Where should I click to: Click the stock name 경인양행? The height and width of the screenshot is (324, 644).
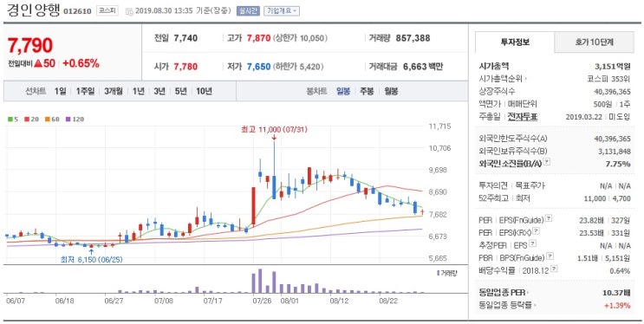[33, 10]
